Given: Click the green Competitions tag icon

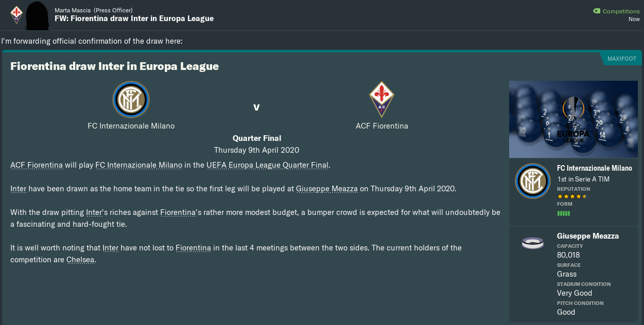Looking at the screenshot, I should [597, 11].
